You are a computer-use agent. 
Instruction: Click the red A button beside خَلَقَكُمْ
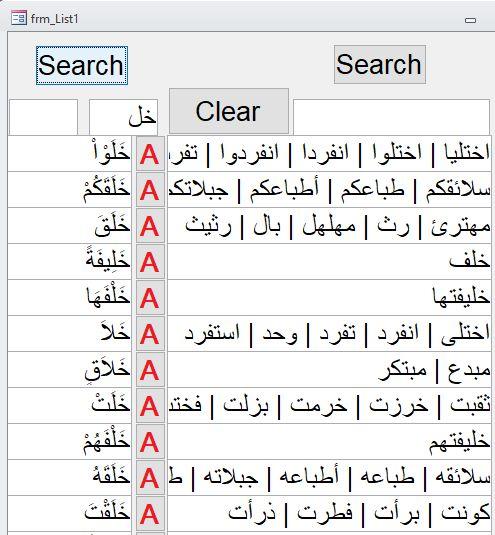150,190
